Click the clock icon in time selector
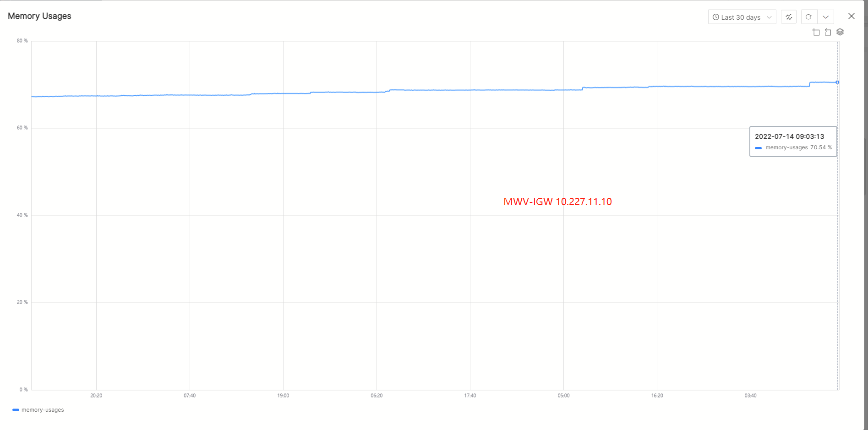 point(715,17)
